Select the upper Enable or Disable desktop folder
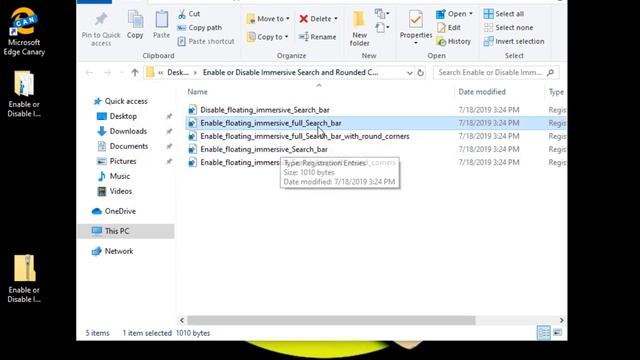 point(24,94)
